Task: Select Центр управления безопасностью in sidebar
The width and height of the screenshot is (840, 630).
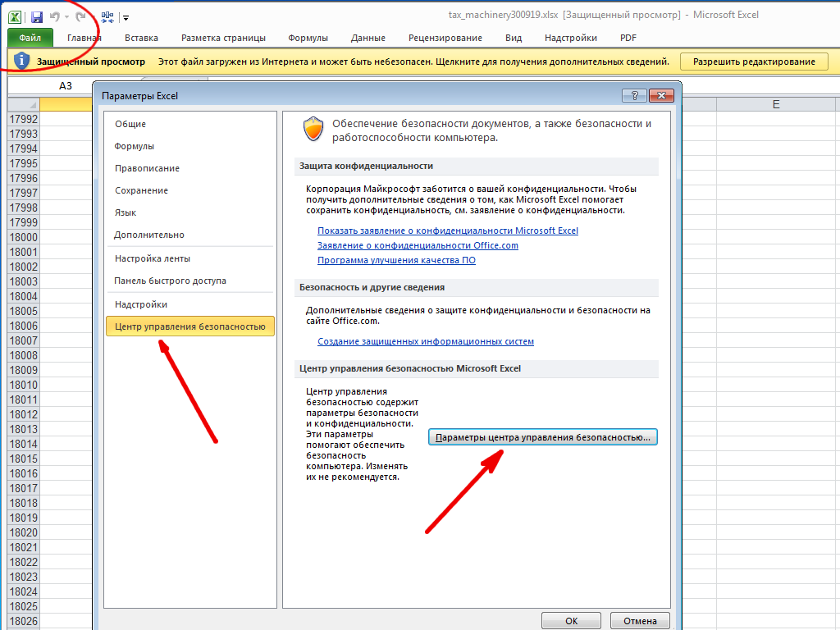Action: (x=190, y=326)
